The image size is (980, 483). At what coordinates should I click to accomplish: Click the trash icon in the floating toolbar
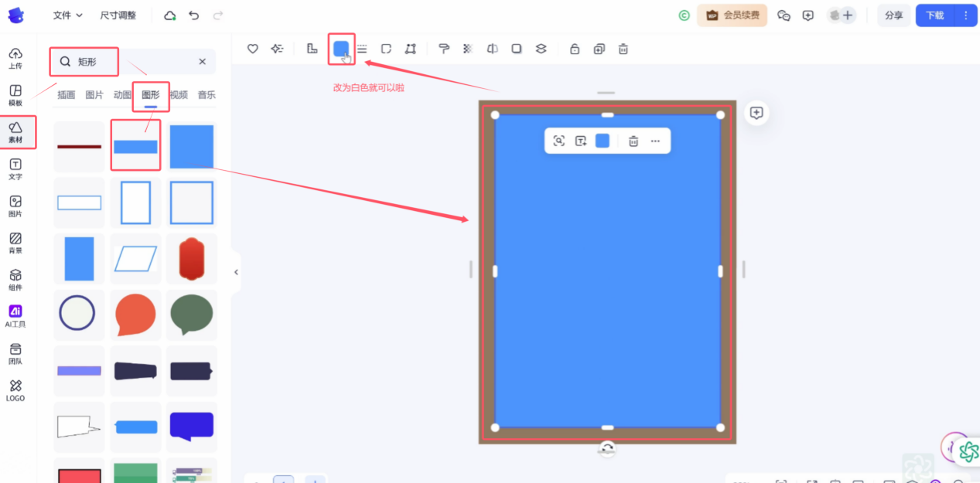pos(633,141)
